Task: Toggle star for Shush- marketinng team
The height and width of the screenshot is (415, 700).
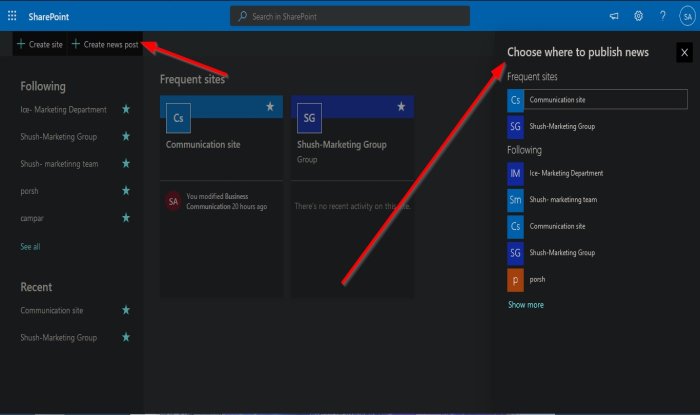Action: point(126,164)
